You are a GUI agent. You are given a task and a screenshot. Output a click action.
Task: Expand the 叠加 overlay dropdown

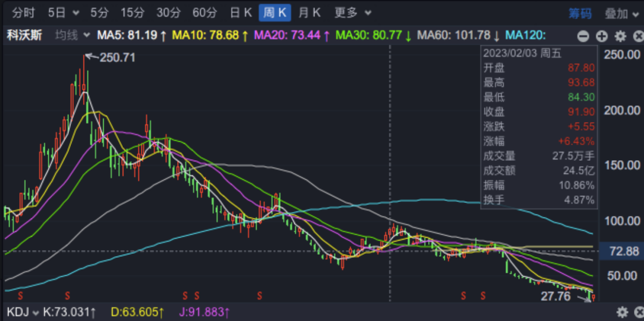click(622, 13)
